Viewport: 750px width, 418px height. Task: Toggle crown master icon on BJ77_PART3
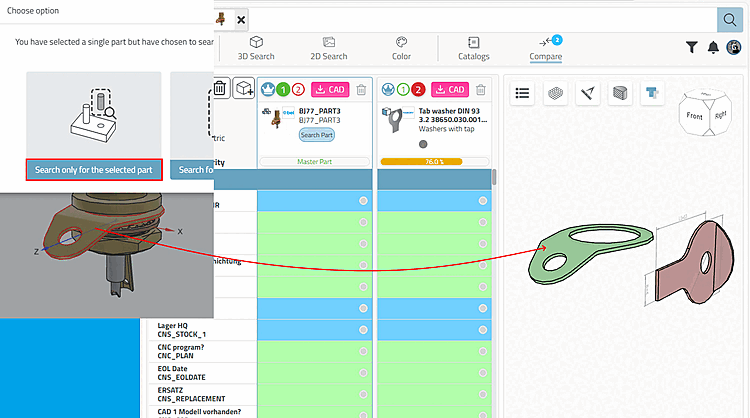[268, 89]
